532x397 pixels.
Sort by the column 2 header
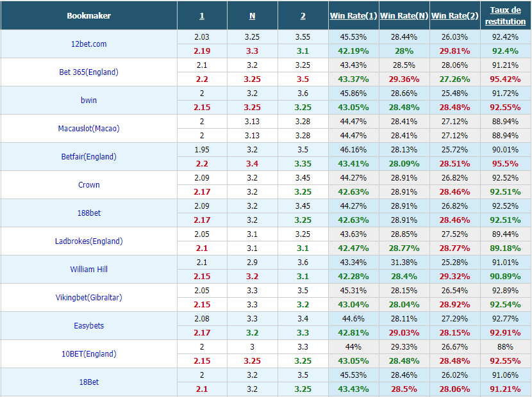[303, 16]
